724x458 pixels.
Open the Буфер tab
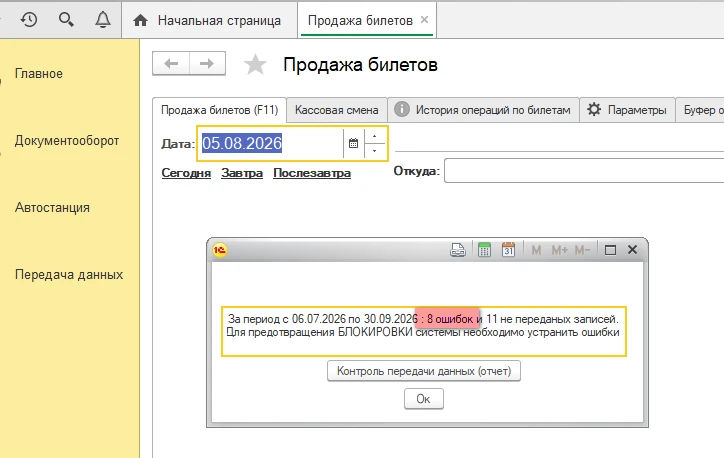(700, 110)
